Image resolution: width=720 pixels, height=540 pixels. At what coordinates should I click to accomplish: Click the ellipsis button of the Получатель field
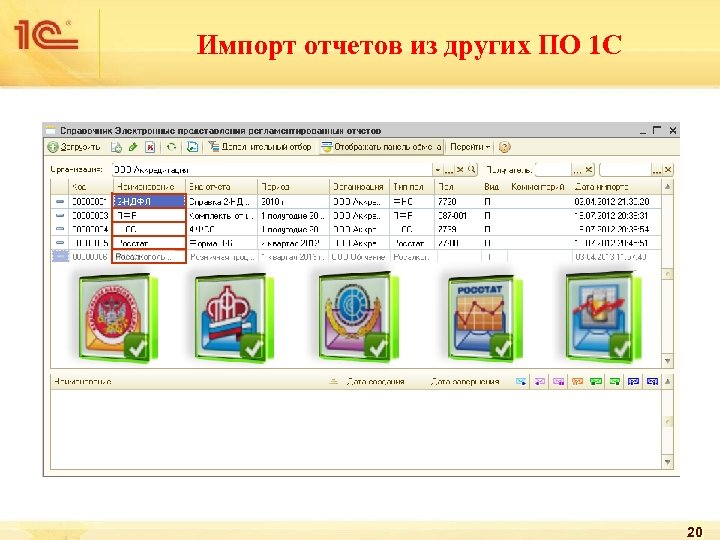577,170
